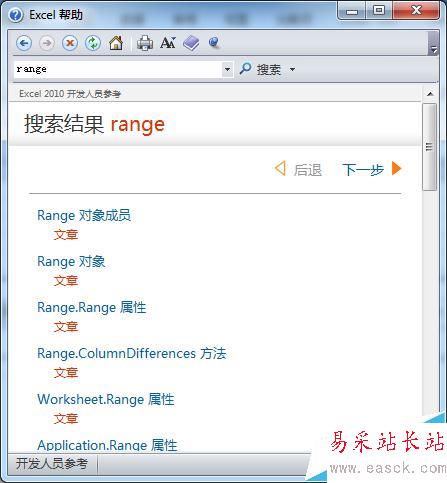The image size is (447, 483).
Task: Click 文章 label under Range.ColumnDifferences 方法
Action: click(66, 373)
